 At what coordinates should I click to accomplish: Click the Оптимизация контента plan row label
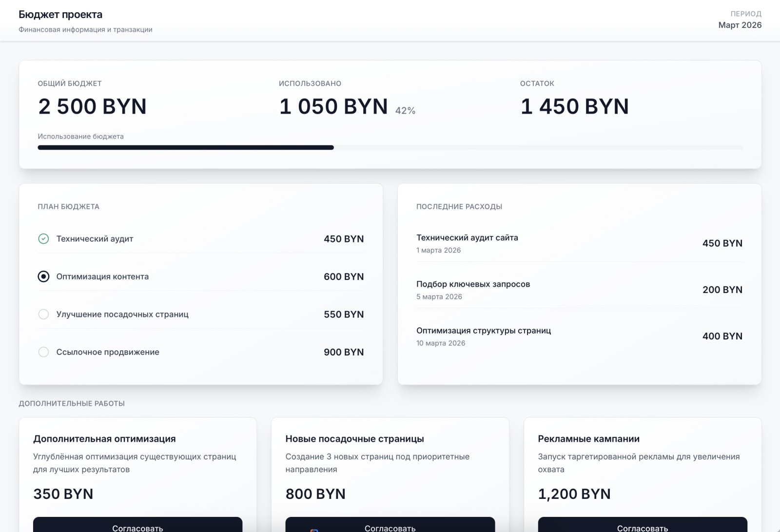click(x=102, y=276)
